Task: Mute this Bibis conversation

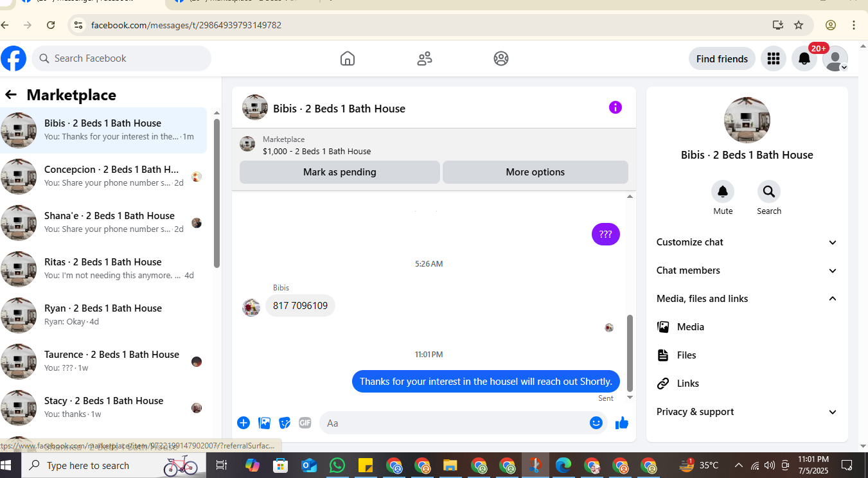Action: point(723,191)
